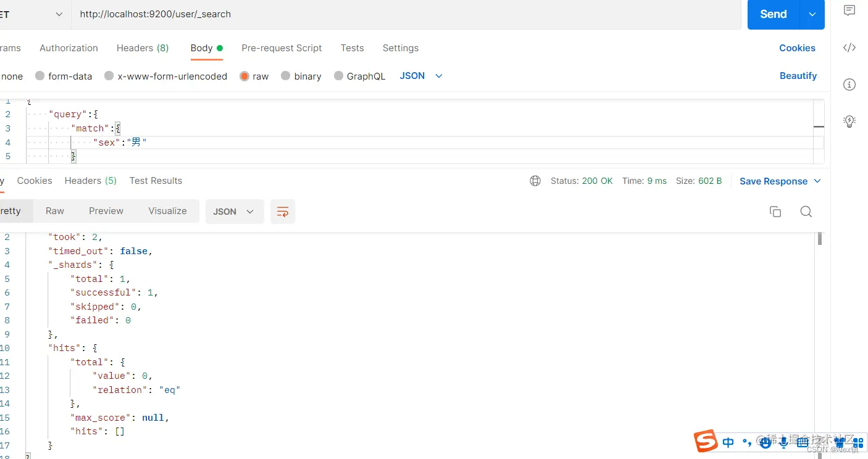Viewport: 868px width, 459px height.
Task: Click the "match" line in request body
Action: [96, 128]
